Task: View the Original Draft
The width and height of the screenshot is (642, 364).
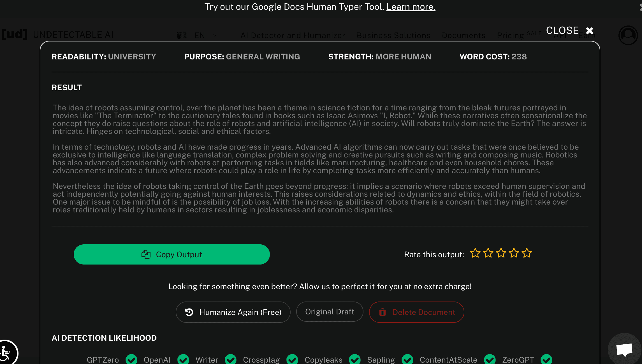Action: (x=330, y=312)
